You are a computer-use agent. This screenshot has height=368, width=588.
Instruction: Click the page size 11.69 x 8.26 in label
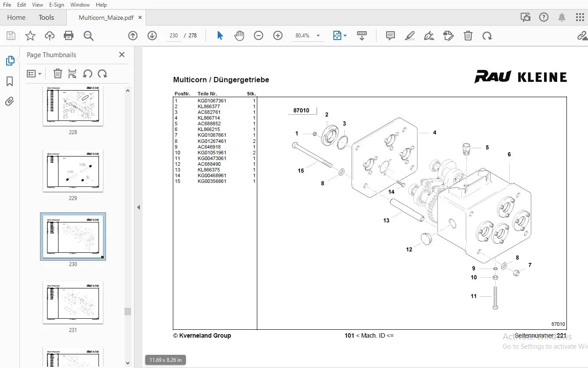165,360
